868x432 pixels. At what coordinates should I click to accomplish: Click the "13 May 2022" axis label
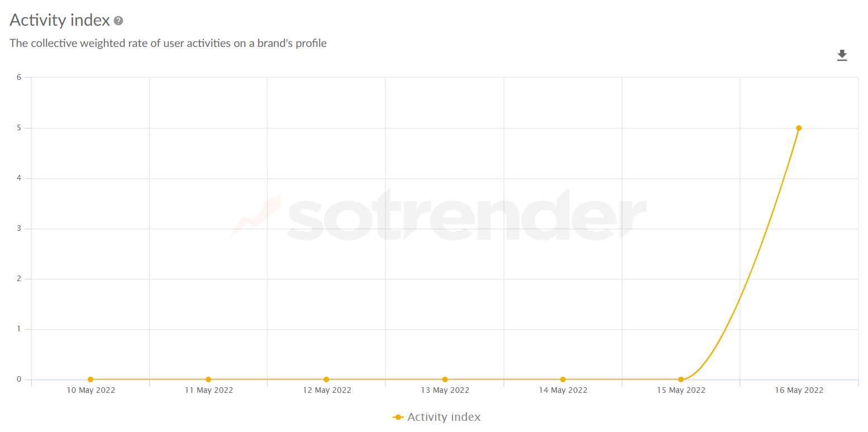click(445, 390)
